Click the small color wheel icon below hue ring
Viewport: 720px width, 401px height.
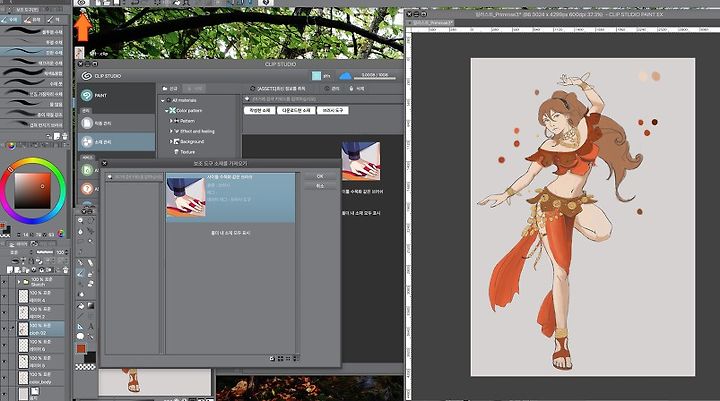[x=61, y=234]
